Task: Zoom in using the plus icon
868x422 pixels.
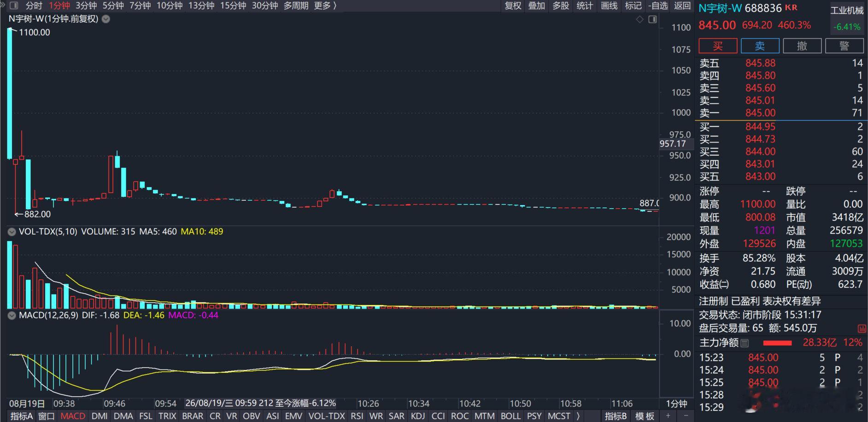Action: 668,416
